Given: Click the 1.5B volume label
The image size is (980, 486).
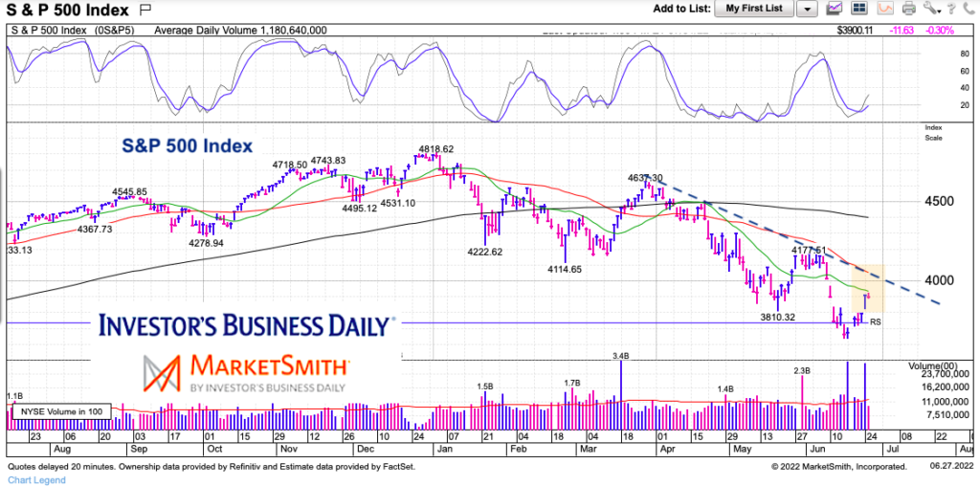Looking at the screenshot, I should (x=485, y=387).
